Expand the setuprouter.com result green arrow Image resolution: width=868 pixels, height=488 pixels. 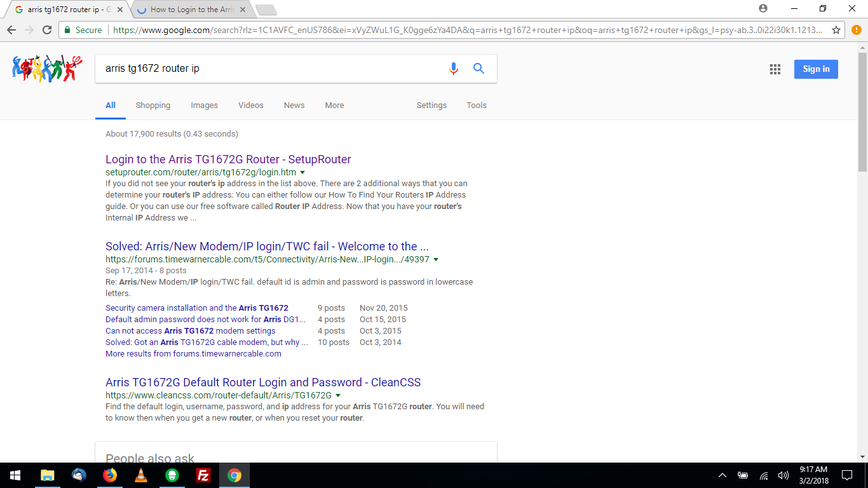click(302, 173)
